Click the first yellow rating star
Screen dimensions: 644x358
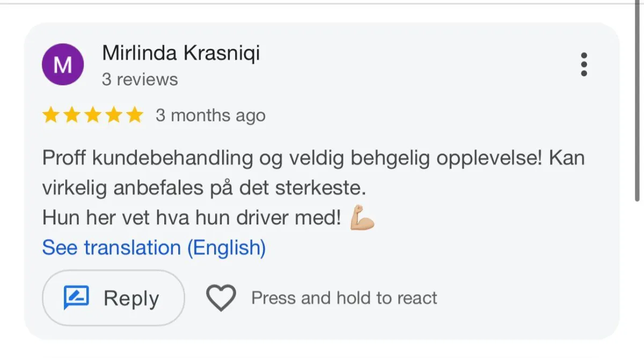pos(51,115)
